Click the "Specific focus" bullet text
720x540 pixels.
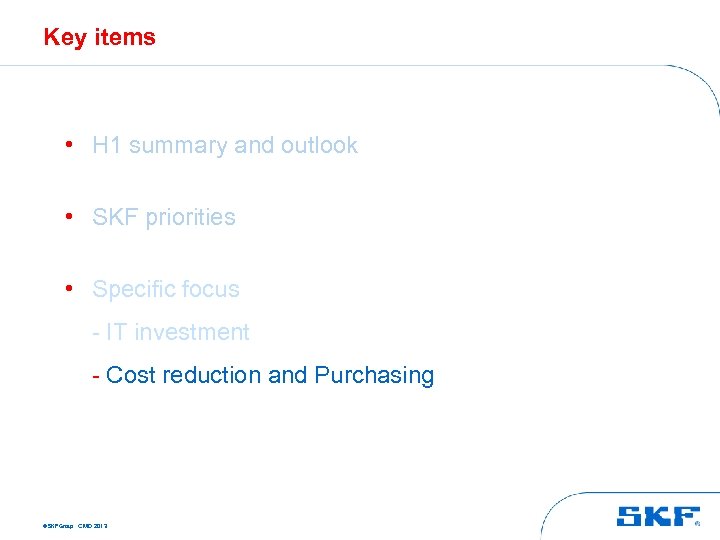coord(166,290)
